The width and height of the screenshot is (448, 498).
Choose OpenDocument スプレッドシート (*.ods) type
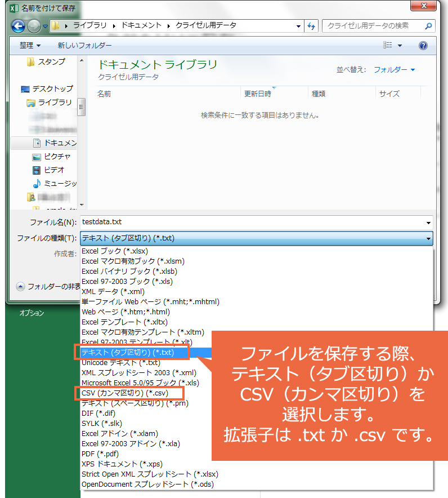(257, 484)
